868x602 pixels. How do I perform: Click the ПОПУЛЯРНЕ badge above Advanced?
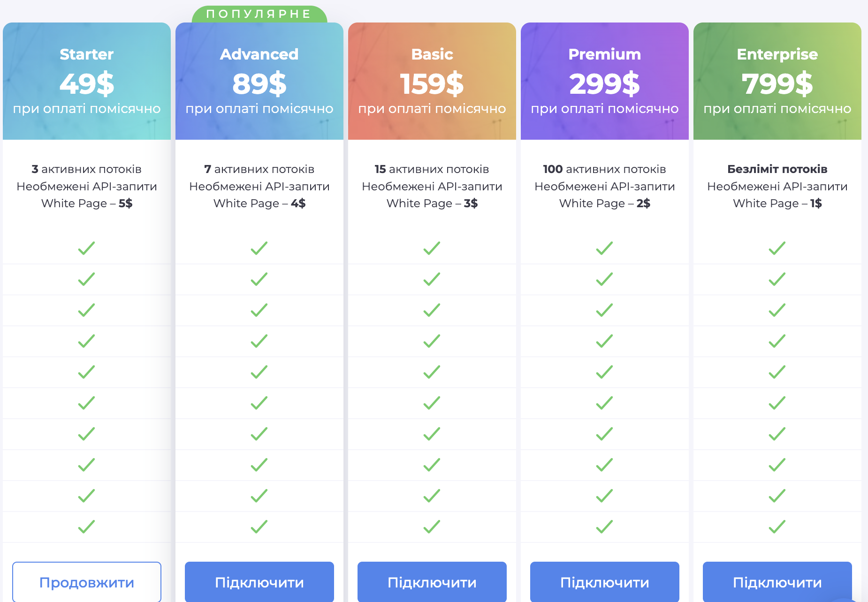259,14
